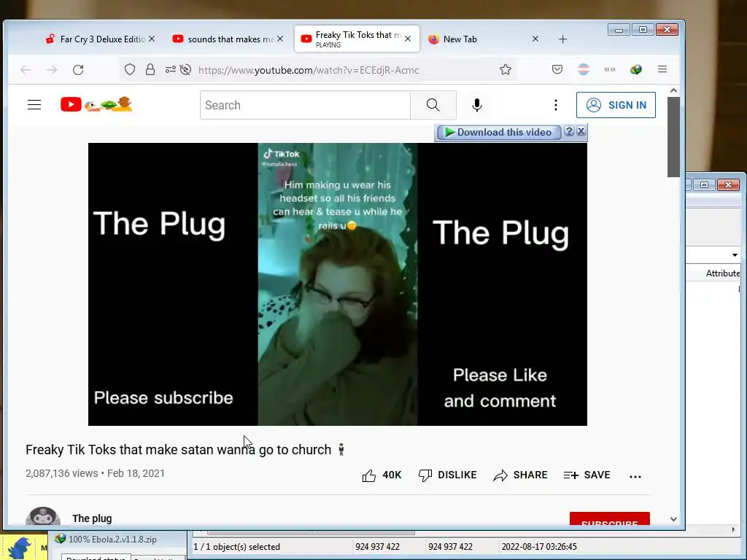Close the sounds that makes me tab
Screen dimensions: 747x560
click(280, 39)
